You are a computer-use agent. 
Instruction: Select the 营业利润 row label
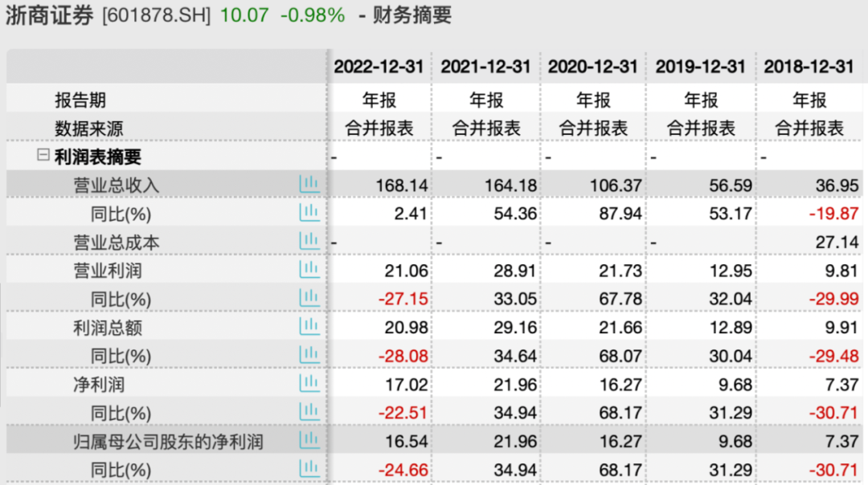point(108,271)
